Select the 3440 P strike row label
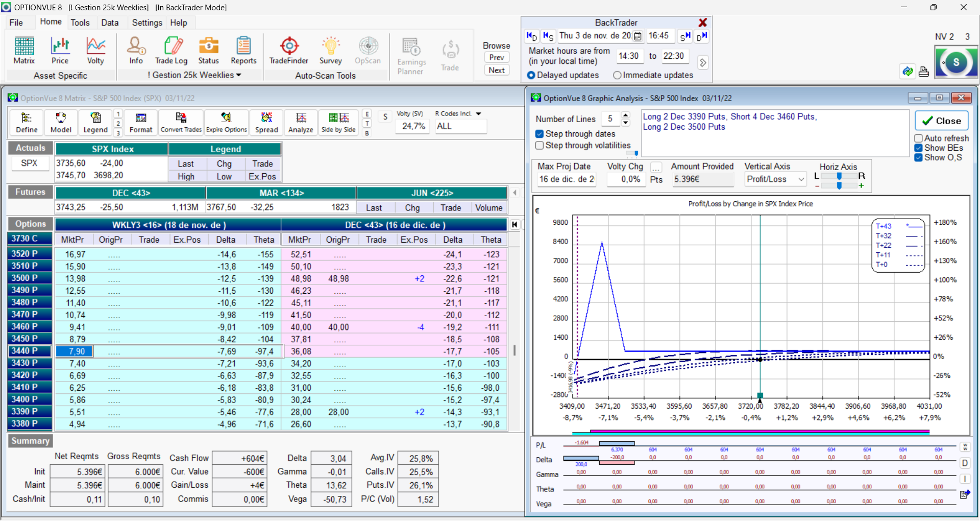Screen dimensions: 980x521 coord(30,351)
